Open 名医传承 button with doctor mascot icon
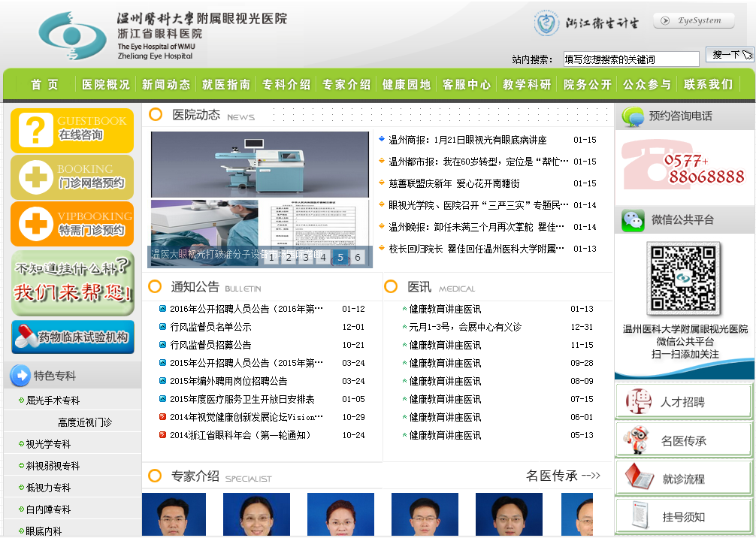The width and height of the screenshot is (756, 538). click(684, 440)
